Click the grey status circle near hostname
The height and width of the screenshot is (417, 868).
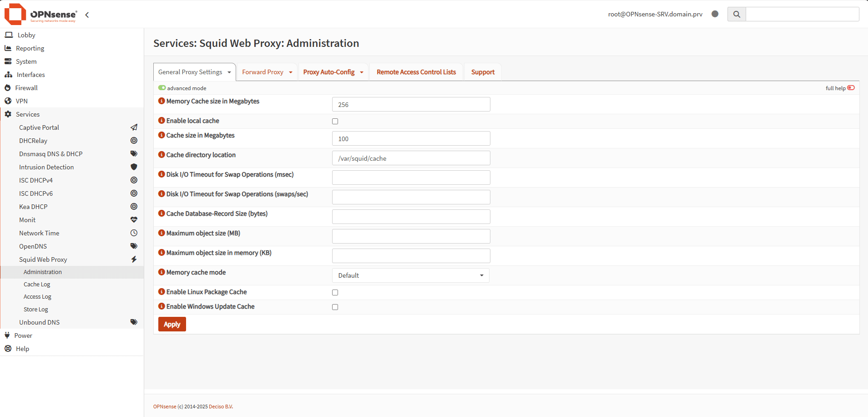715,14
